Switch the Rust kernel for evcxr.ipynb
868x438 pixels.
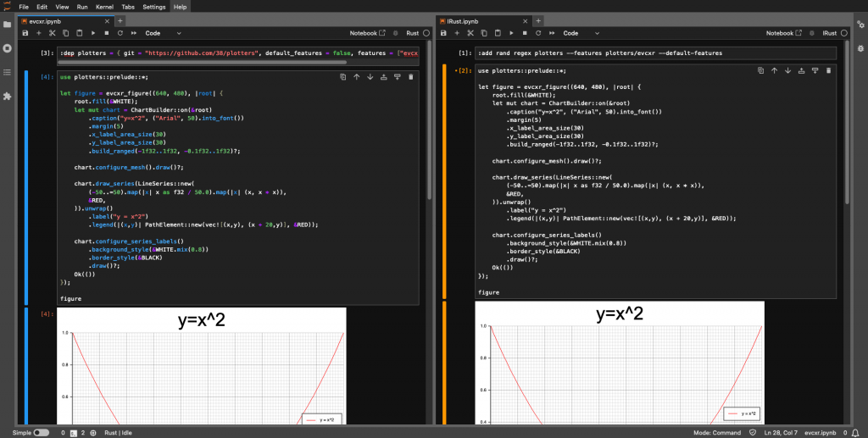click(413, 33)
